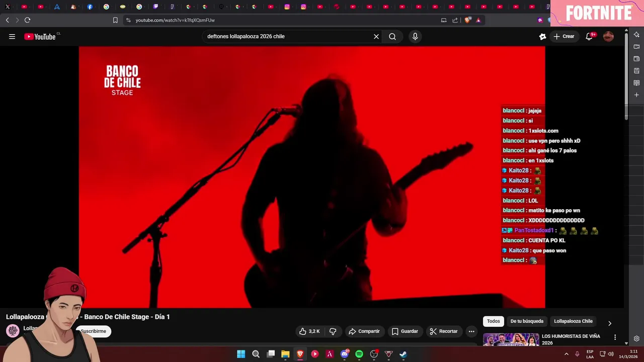Open site information icon in address bar
This screenshot has width=644, height=362.
[x=128, y=20]
